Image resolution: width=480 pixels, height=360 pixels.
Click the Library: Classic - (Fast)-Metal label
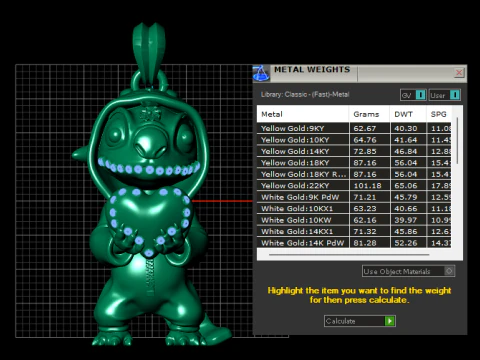tap(305, 94)
